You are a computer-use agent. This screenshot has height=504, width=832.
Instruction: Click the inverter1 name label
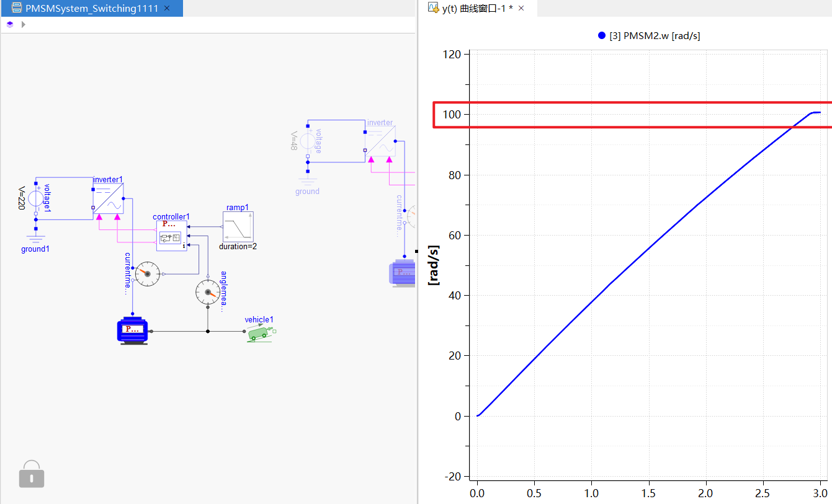108,180
